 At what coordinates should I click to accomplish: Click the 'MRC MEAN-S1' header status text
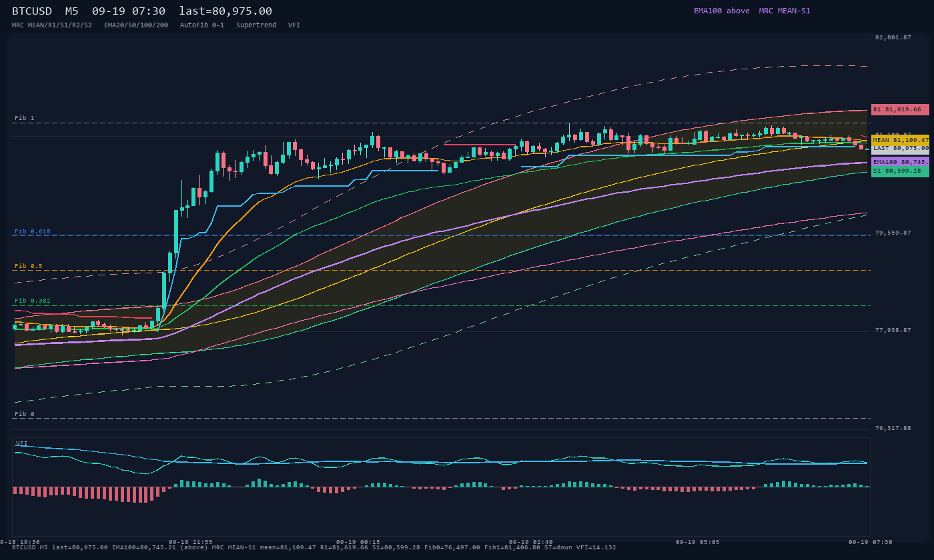[x=785, y=11]
